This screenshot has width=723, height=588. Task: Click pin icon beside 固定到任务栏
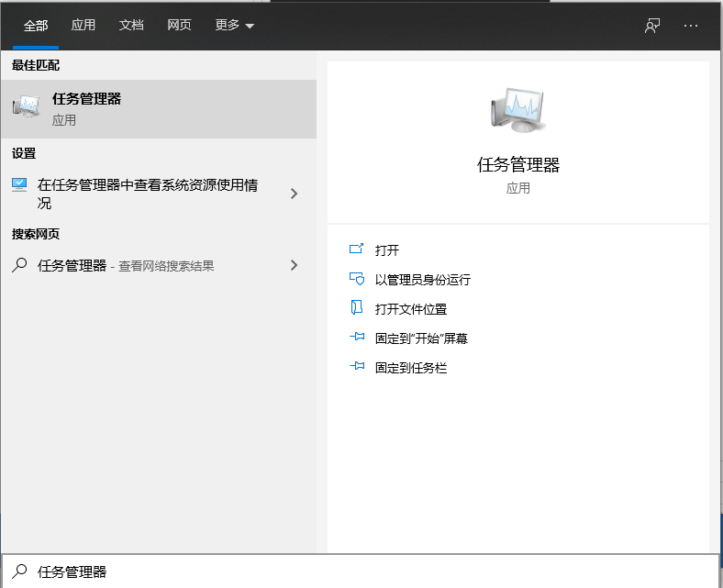(x=357, y=366)
